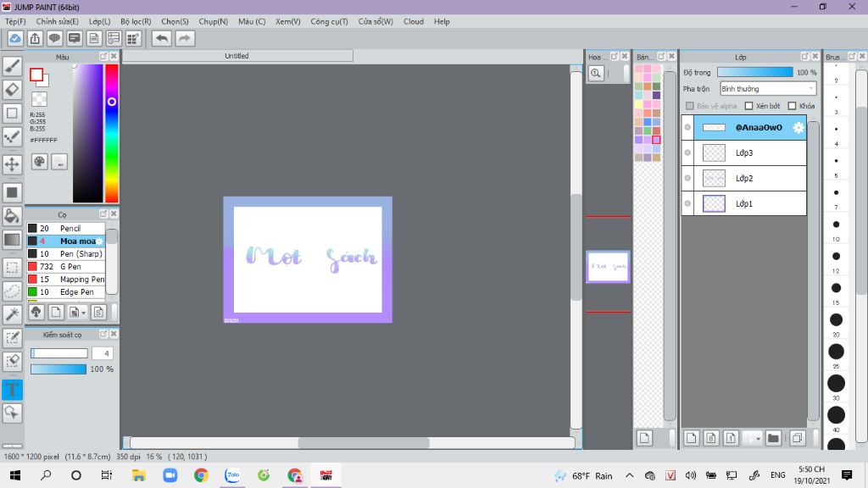Viewport: 868px width, 488px height.
Task: Open the Chỉnh sửa(E) menu
Action: point(57,21)
